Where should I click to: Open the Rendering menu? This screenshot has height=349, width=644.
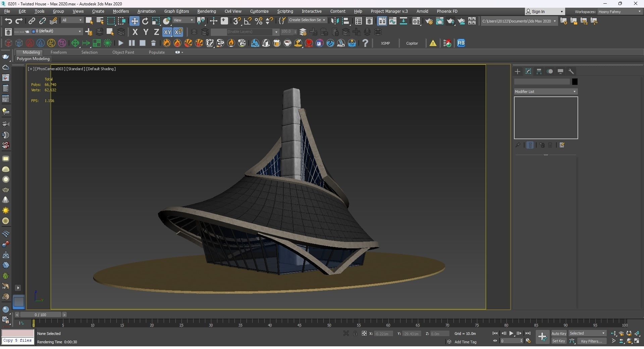pos(207,11)
